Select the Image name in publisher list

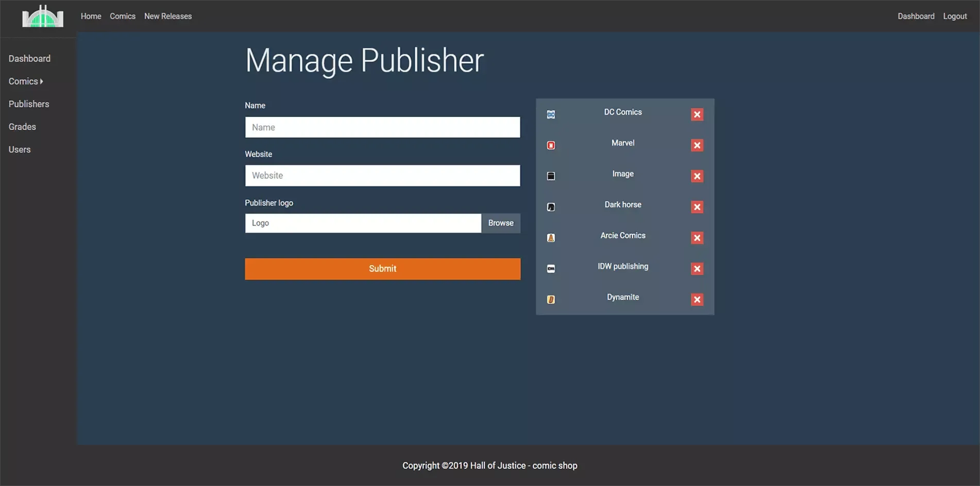[x=623, y=173]
